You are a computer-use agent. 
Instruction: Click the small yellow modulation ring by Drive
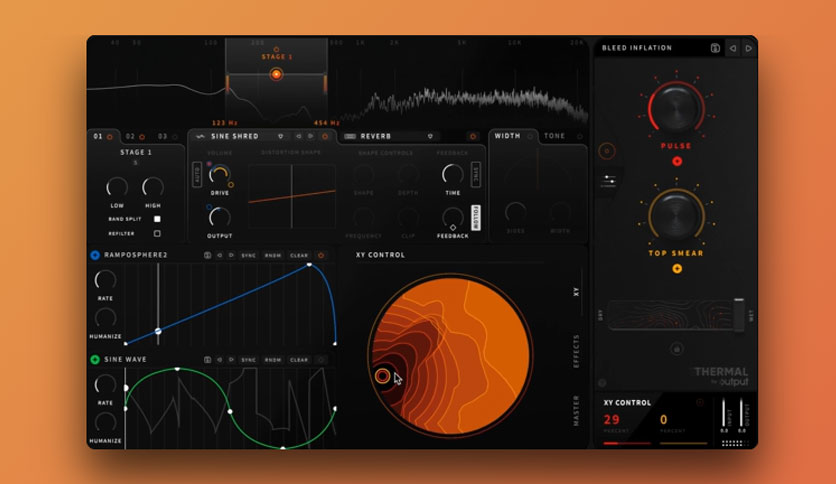click(x=231, y=185)
